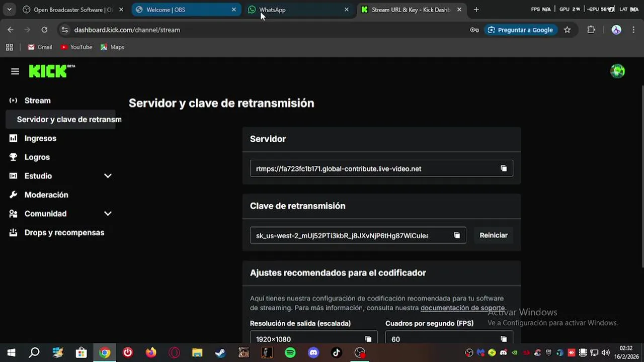This screenshot has width=644, height=362.
Task: Open the apps grid in bookmarks bar
Action: [x=9, y=47]
